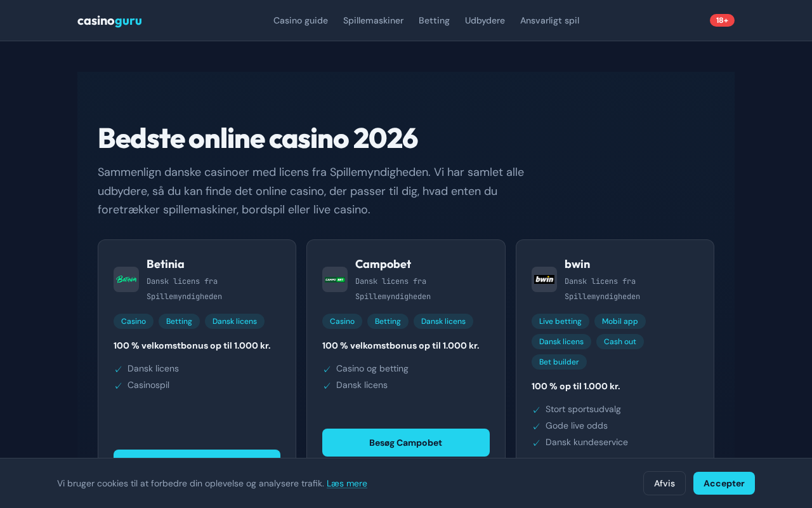The width and height of the screenshot is (812, 508).
Task: Decline cookies with the Afvis button
Action: point(664,483)
